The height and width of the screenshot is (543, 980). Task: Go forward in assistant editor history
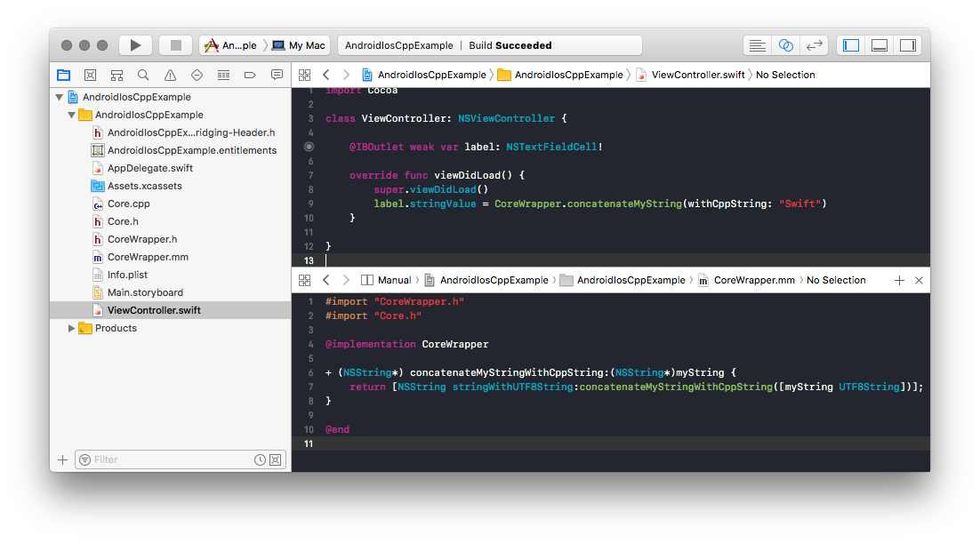[x=346, y=281]
